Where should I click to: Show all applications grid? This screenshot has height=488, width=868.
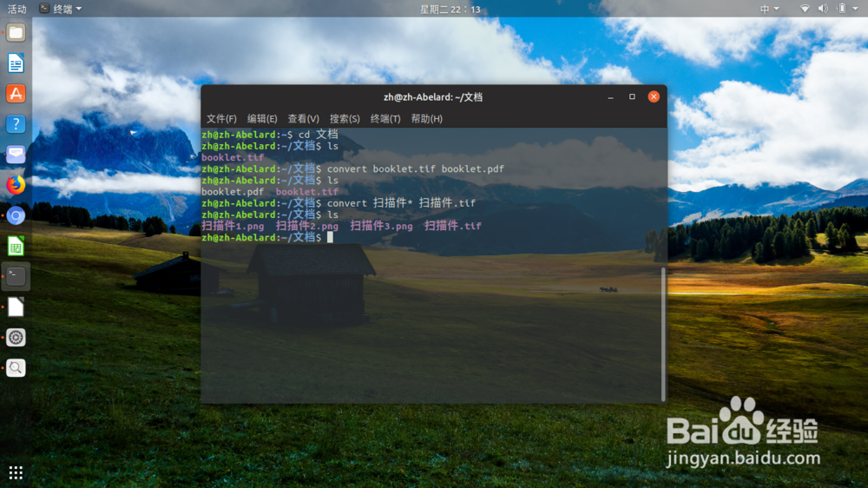(16, 472)
